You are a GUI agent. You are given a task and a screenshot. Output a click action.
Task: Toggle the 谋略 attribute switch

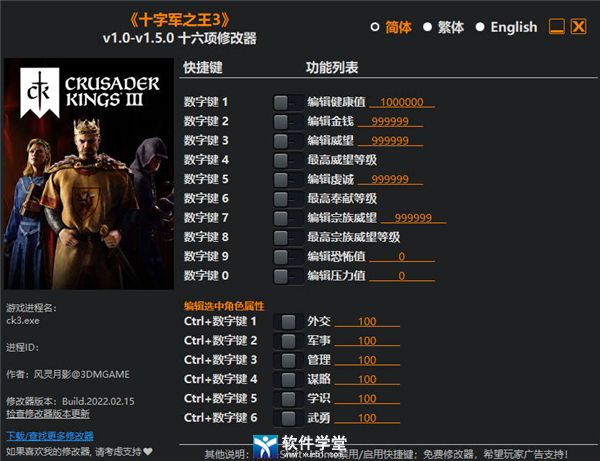[288, 380]
